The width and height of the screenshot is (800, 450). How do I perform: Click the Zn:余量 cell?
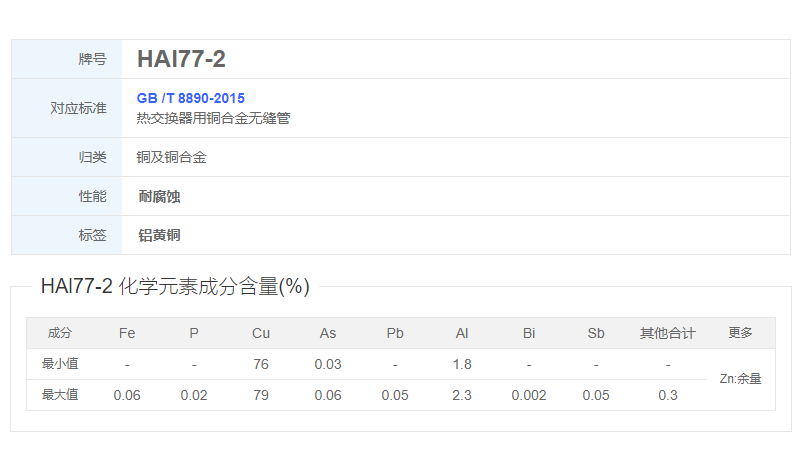(740, 379)
